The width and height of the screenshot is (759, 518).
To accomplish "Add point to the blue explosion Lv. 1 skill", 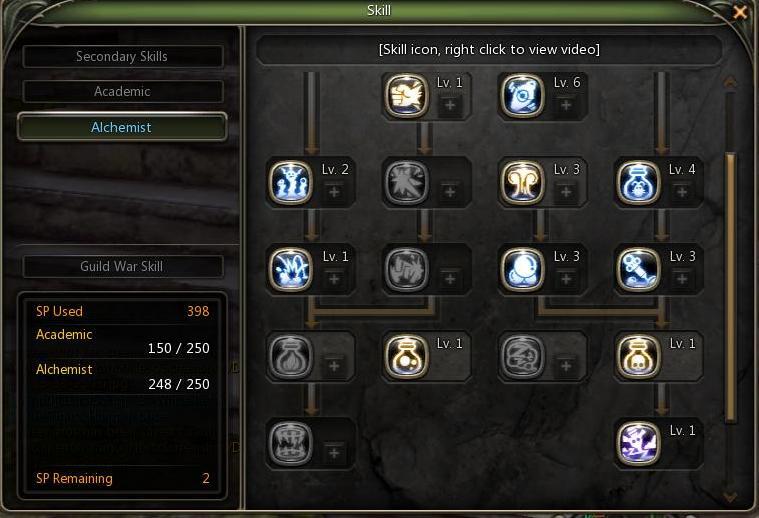I will (x=334, y=279).
